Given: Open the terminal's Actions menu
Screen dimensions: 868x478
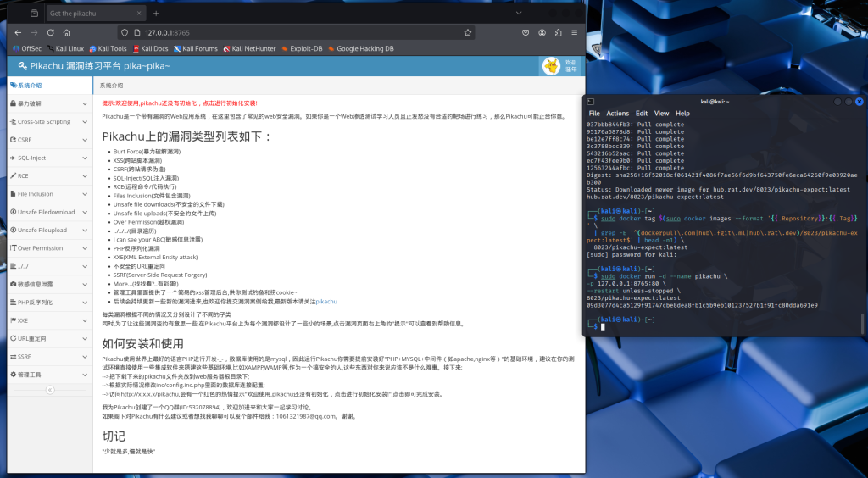Looking at the screenshot, I should pyautogui.click(x=617, y=113).
